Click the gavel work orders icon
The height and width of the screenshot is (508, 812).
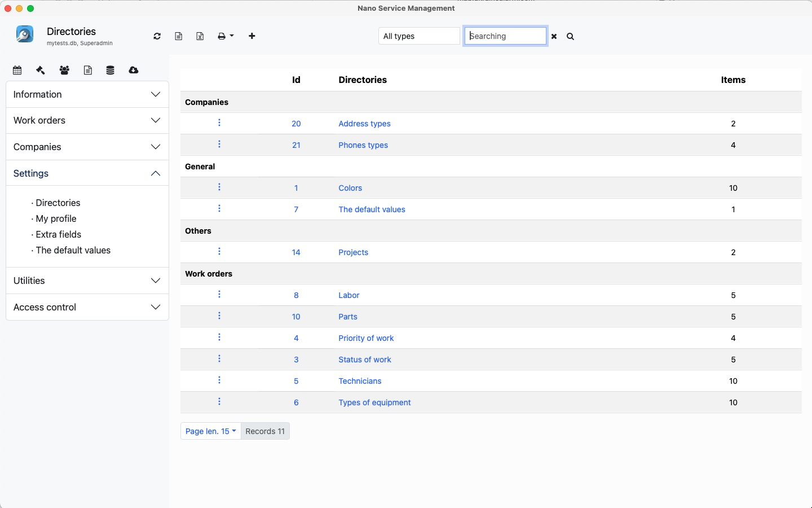pyautogui.click(x=41, y=70)
